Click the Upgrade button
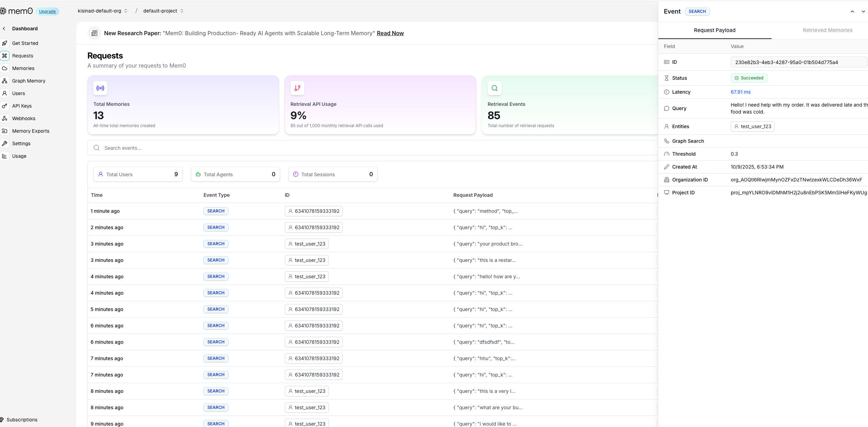The width and height of the screenshot is (868, 427). 47,11
